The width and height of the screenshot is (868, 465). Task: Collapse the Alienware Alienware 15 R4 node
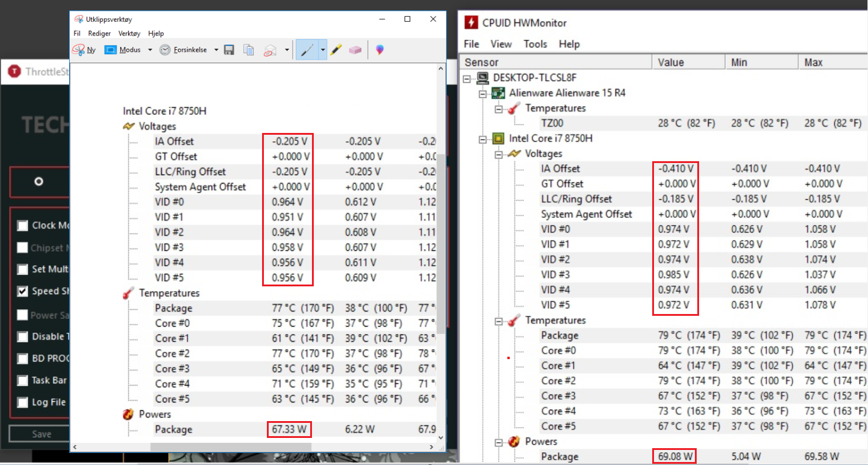[483, 93]
